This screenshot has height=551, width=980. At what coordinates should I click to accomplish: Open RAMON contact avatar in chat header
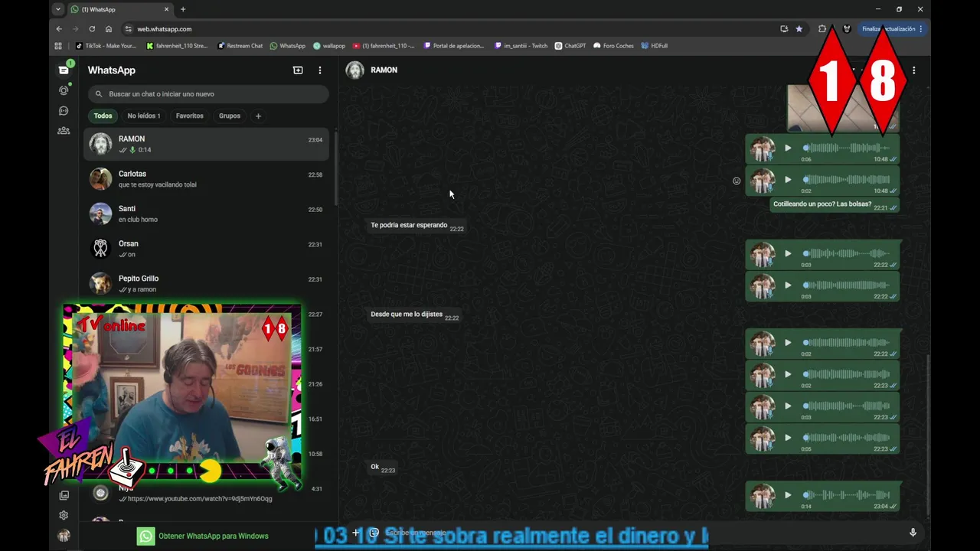pos(354,70)
